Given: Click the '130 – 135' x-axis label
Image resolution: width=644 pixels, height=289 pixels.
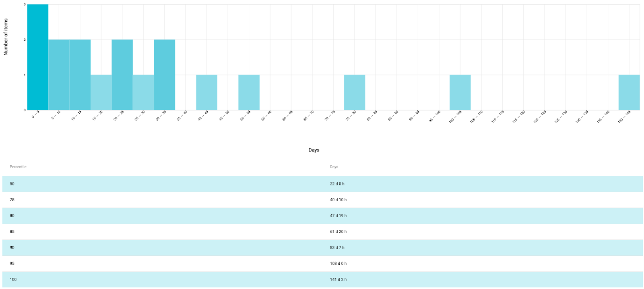Looking at the screenshot, I should click(x=582, y=116).
